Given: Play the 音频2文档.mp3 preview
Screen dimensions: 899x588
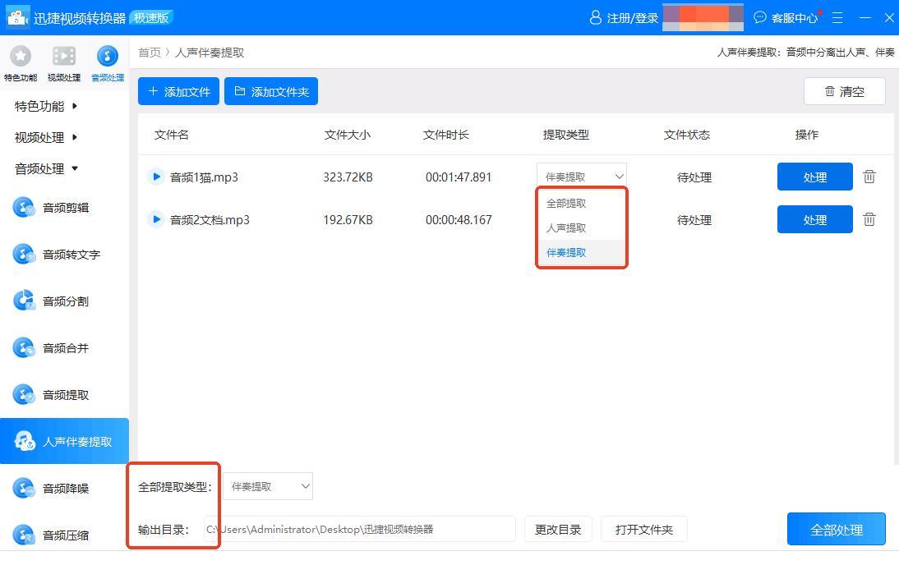Looking at the screenshot, I should point(155,219).
